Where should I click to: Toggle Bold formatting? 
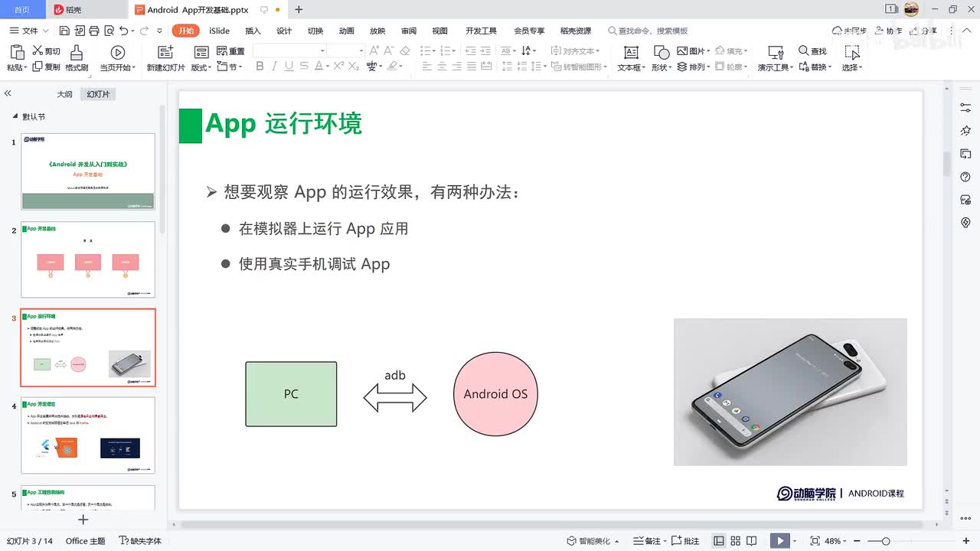pyautogui.click(x=260, y=67)
